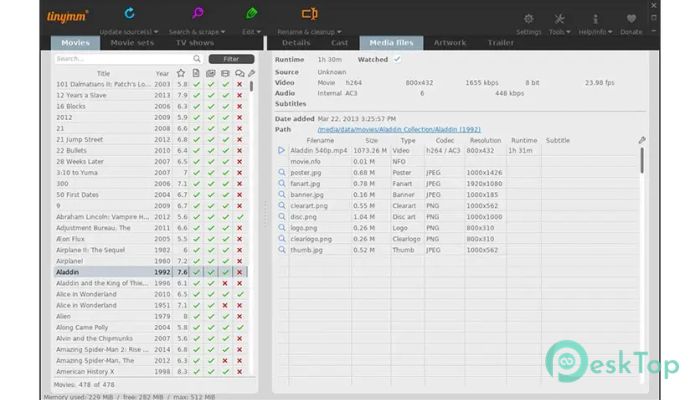Open the Details tab
The image size is (700, 400).
(x=296, y=43)
